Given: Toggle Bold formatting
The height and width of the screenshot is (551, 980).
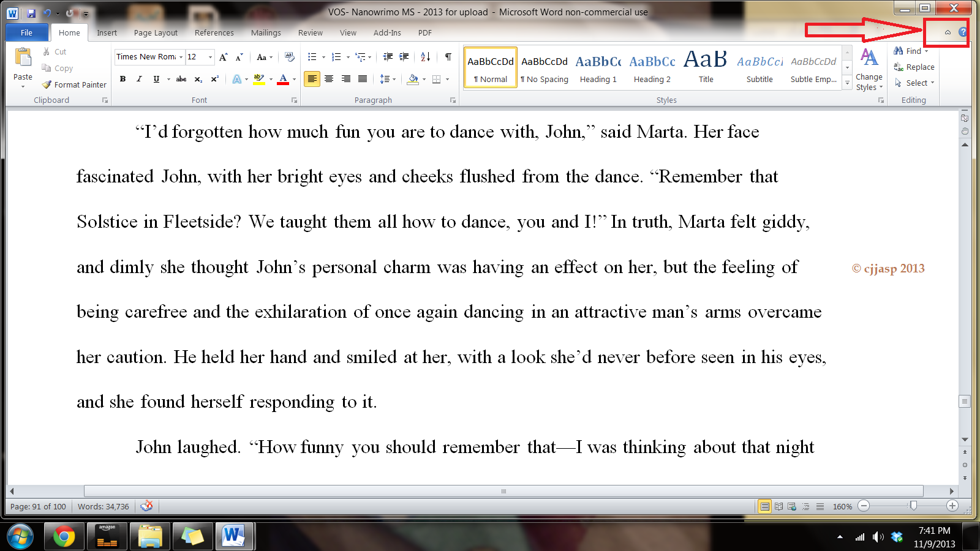Looking at the screenshot, I should pyautogui.click(x=123, y=79).
